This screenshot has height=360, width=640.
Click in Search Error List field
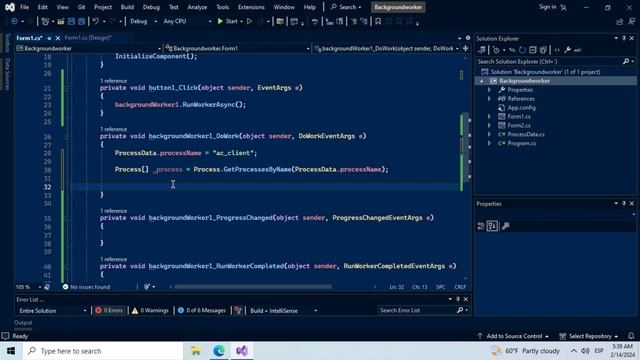coord(417,310)
